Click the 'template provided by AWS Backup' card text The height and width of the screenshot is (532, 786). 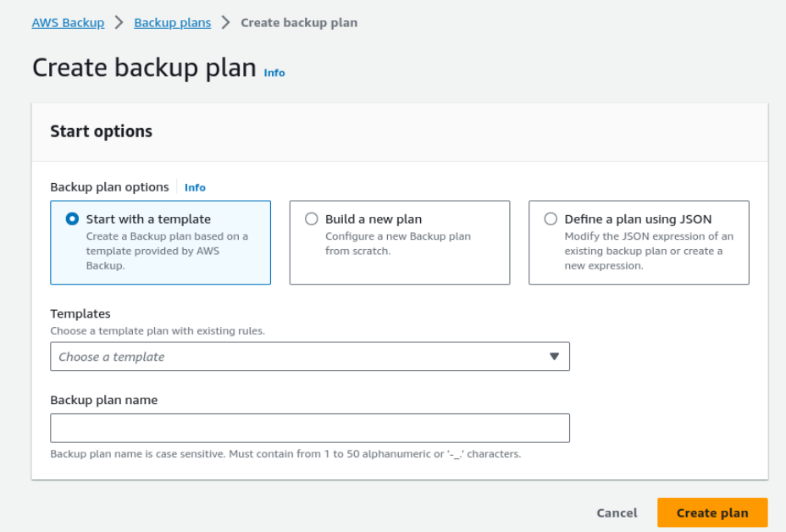click(167, 251)
